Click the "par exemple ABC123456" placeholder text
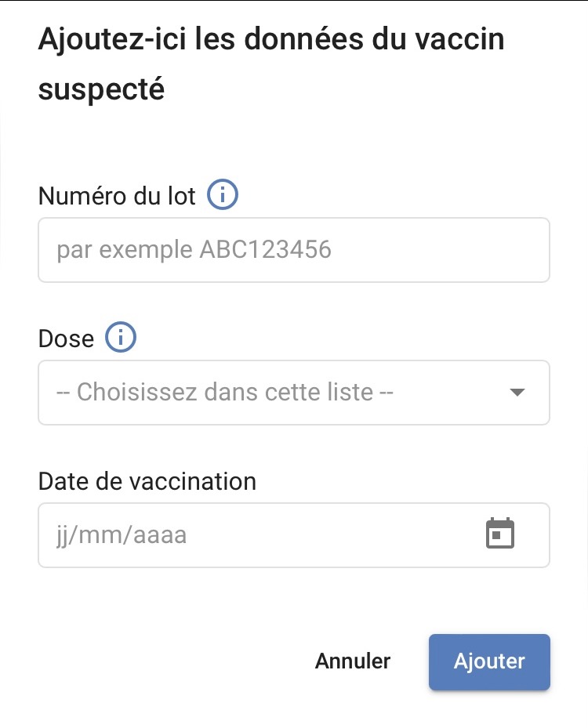Screen dimensions: 588x728 pyautogui.click(x=194, y=250)
